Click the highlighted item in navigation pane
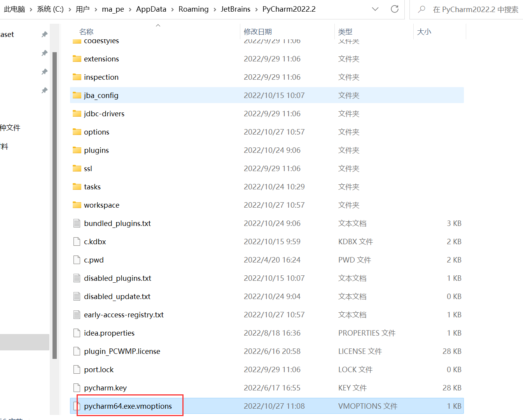The height and width of the screenshot is (420, 523). click(24, 342)
